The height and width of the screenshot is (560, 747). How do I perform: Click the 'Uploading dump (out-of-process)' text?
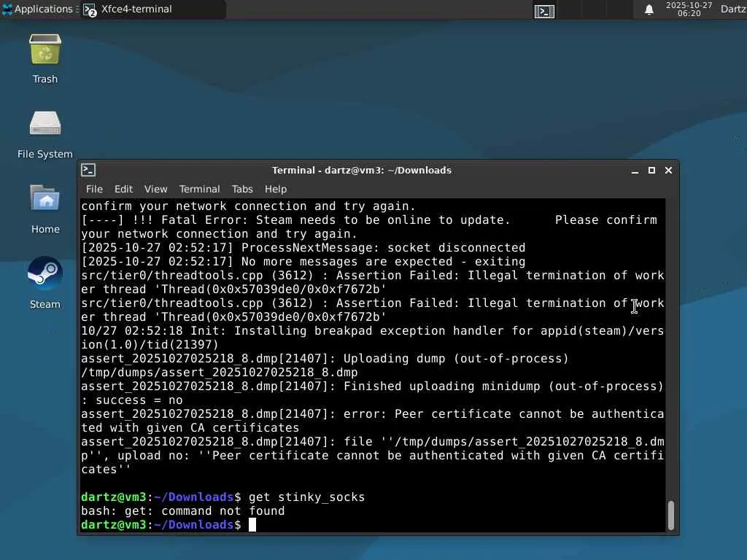point(456,359)
